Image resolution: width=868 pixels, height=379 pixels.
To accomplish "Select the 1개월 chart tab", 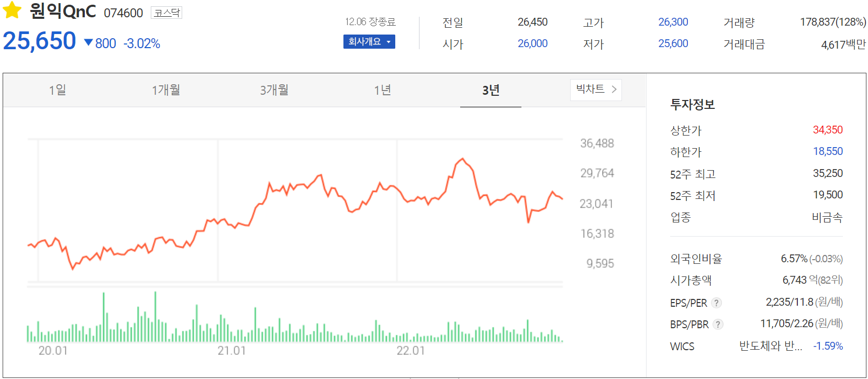I will coord(166,90).
